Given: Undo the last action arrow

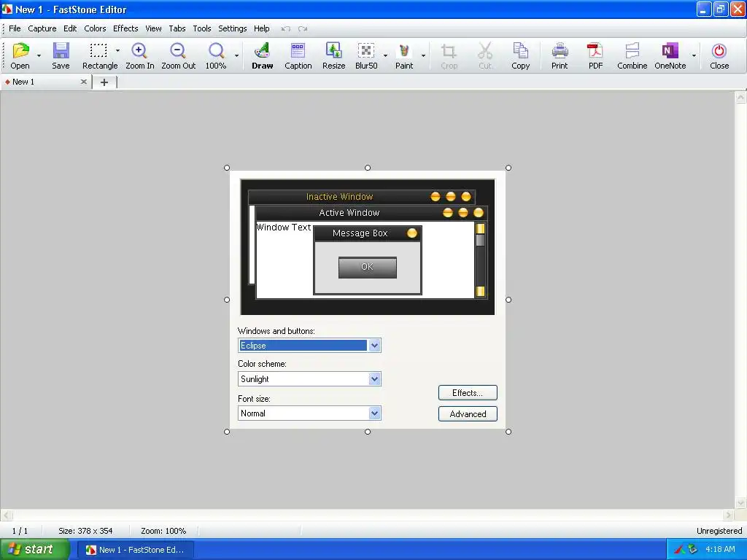Looking at the screenshot, I should click(285, 29).
